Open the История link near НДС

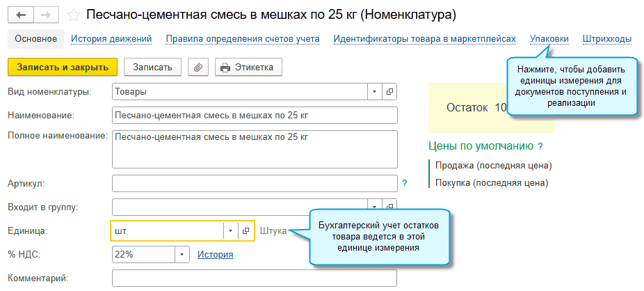215,255
